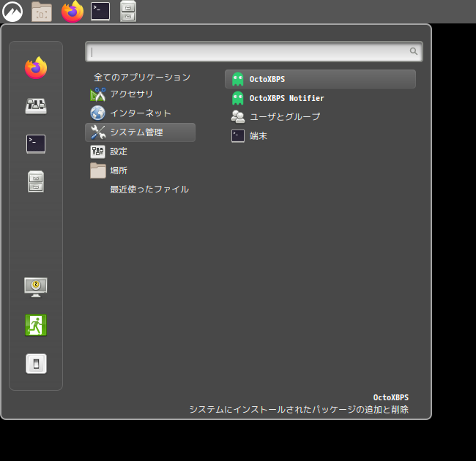Open file cabinet icon in favorites sidebar
This screenshot has width=476, height=461.
(x=36, y=181)
